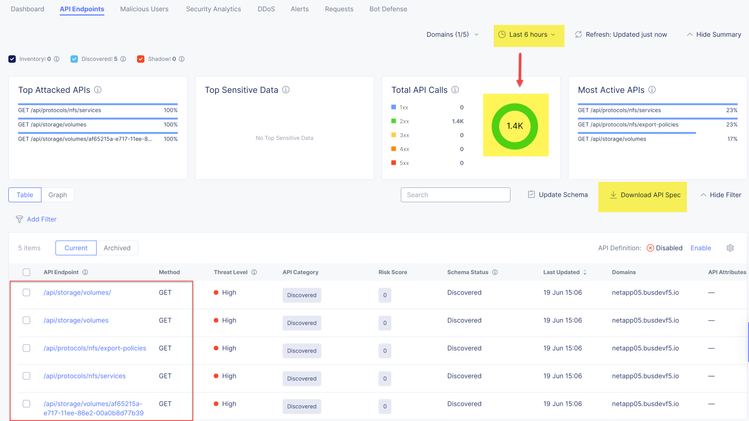Image resolution: width=749 pixels, height=421 pixels.
Task: Click info icon next to Top Sensitive Data
Action: (x=286, y=90)
